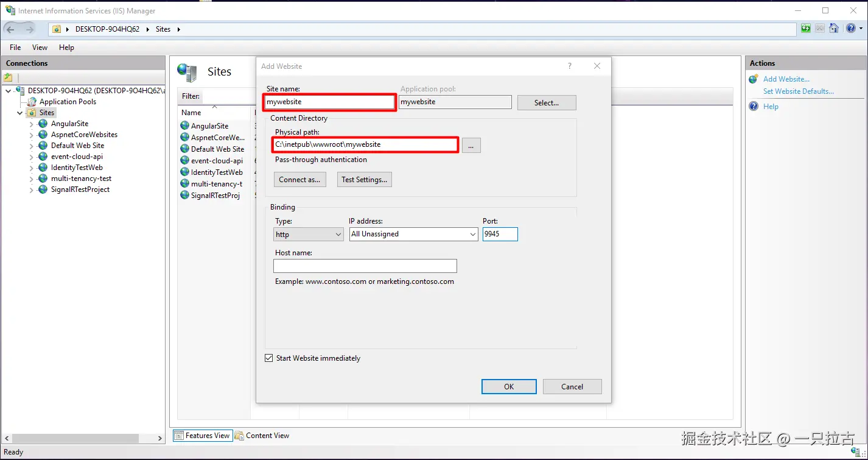Click the Add Website globe icon in Actions
Image resolution: width=868 pixels, height=460 pixels.
[x=754, y=79]
